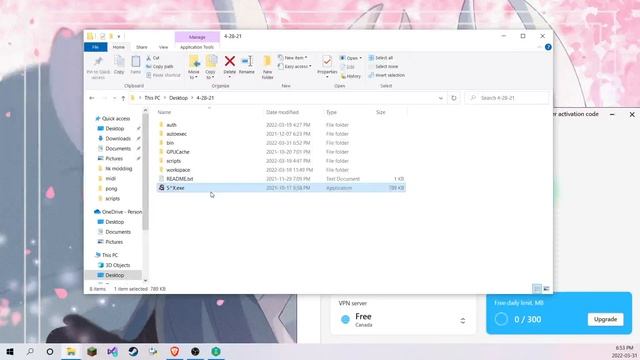This screenshot has width=640, height=360.
Task: Click the Upgrade button in VPN window
Action: [x=605, y=319]
